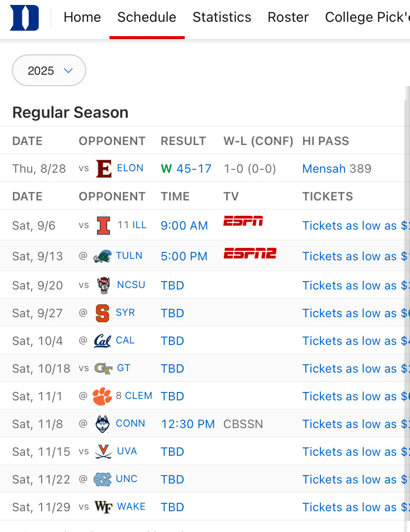Switch to the Statistics tab
Image resolution: width=410 pixels, height=532 pixels.
click(222, 17)
